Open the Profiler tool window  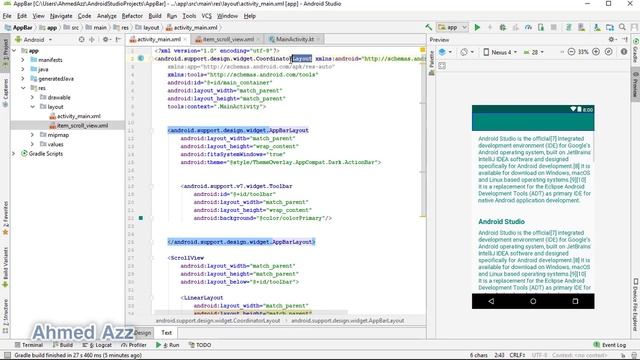click(x=133, y=345)
